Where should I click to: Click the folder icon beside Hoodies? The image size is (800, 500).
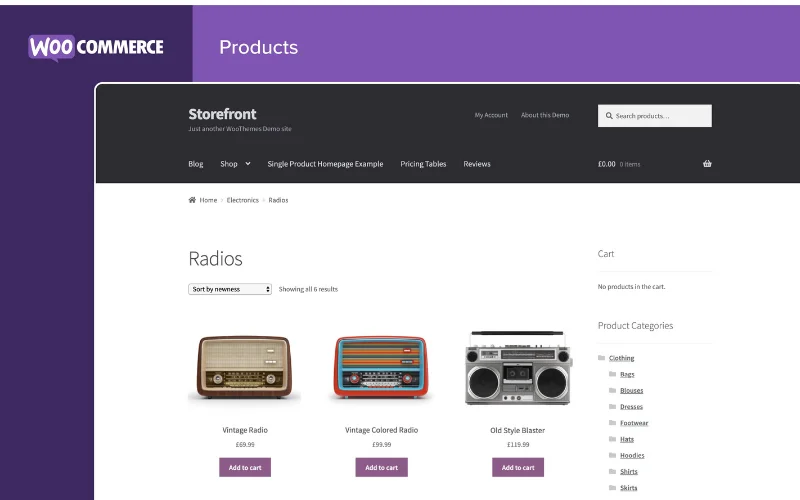click(613, 455)
